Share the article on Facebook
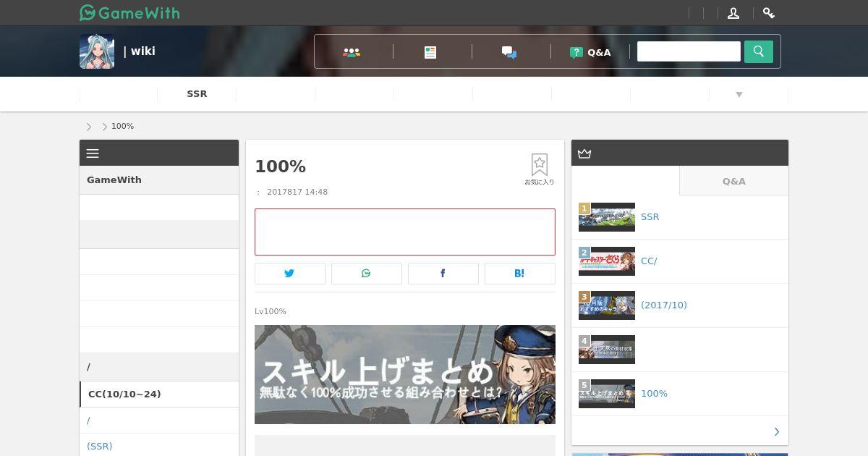Image resolution: width=868 pixels, height=456 pixels. [x=443, y=274]
